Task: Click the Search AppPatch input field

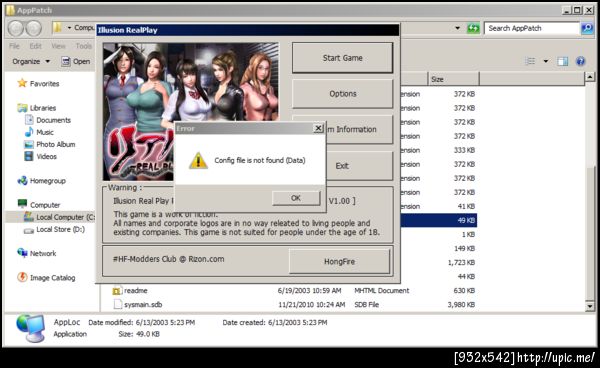Action: coord(532,28)
